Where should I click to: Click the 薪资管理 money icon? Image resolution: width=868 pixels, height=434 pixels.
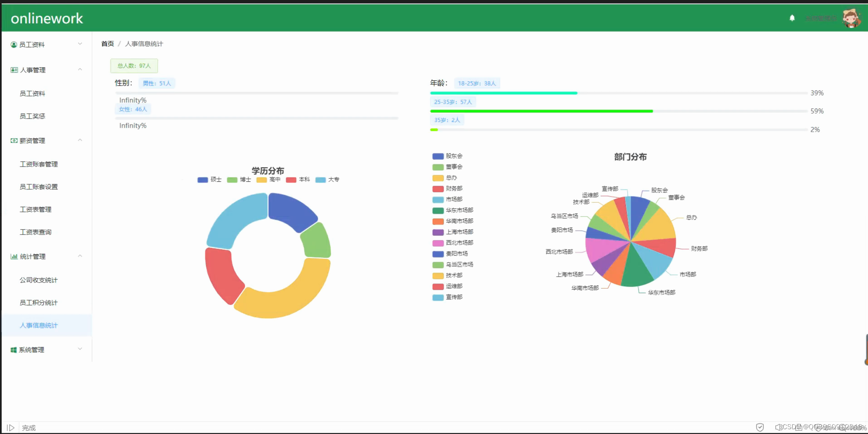pyautogui.click(x=14, y=141)
